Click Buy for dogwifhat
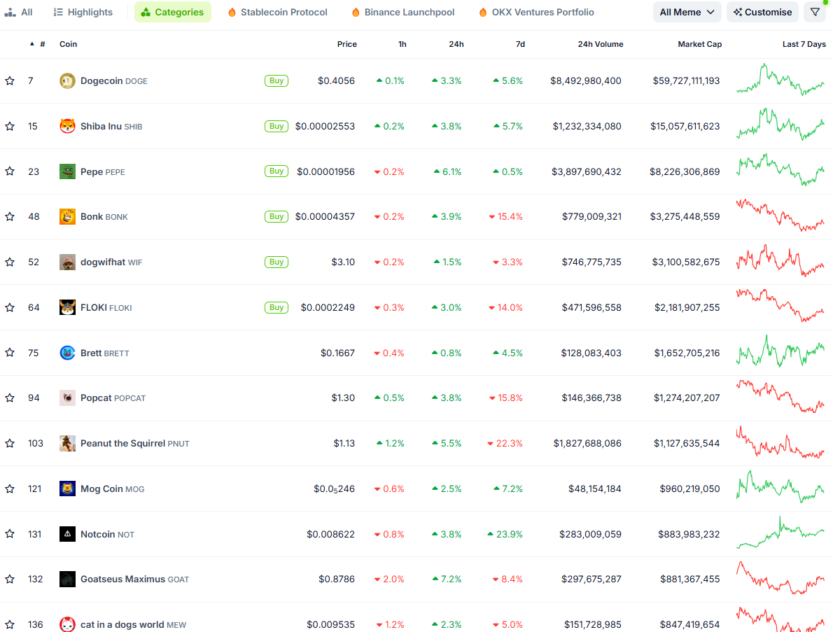The image size is (840, 632). click(x=276, y=262)
